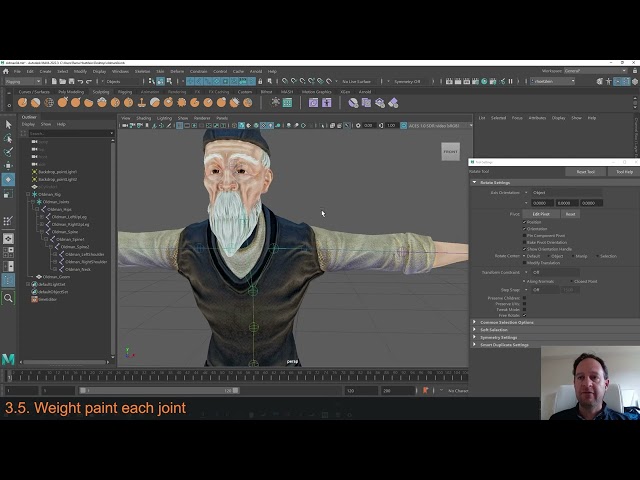Click the magnifier search icon in toolbox

coord(8,298)
